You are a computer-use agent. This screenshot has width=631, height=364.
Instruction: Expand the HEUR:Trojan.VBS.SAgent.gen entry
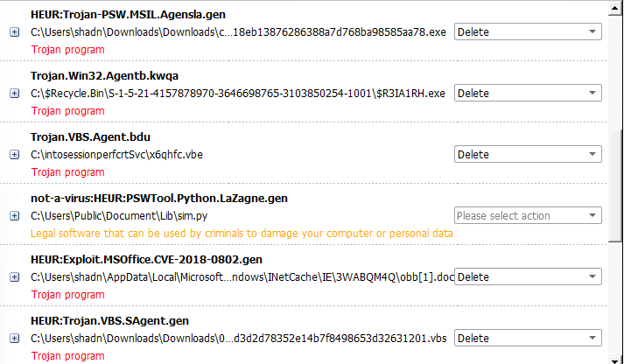15,339
